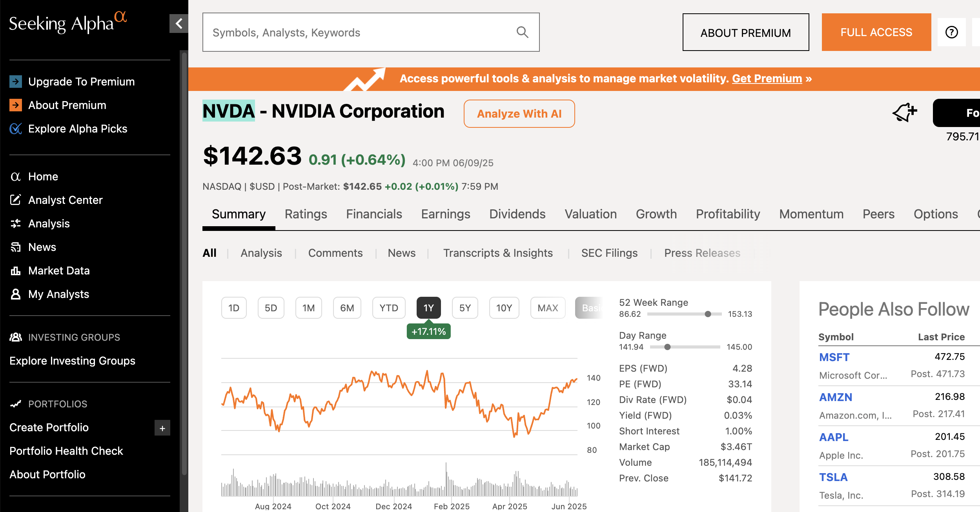Click the plus icon beside Create Portfolio
The image size is (980, 512).
point(162,428)
